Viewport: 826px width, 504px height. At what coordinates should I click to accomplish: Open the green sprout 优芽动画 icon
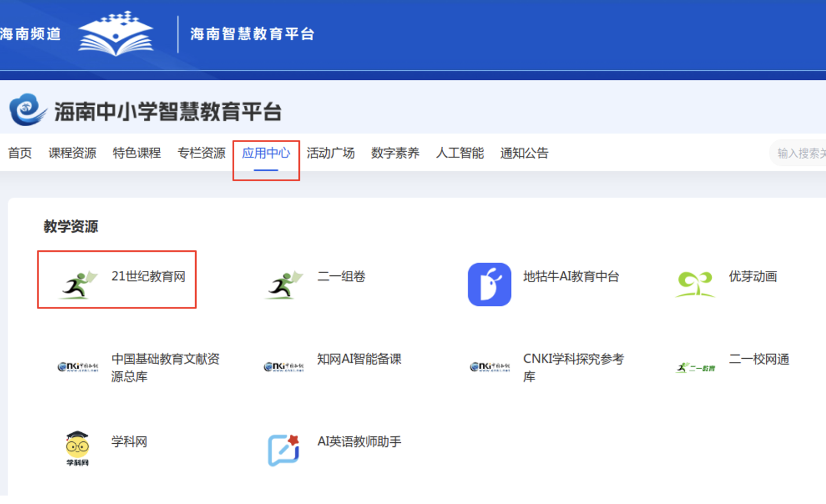click(x=695, y=284)
